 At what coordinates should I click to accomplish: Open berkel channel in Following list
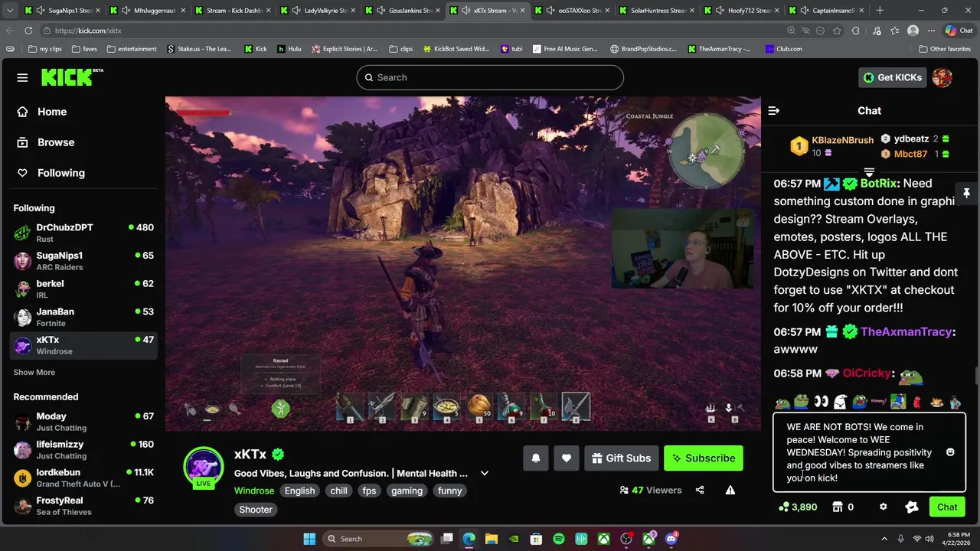click(83, 289)
